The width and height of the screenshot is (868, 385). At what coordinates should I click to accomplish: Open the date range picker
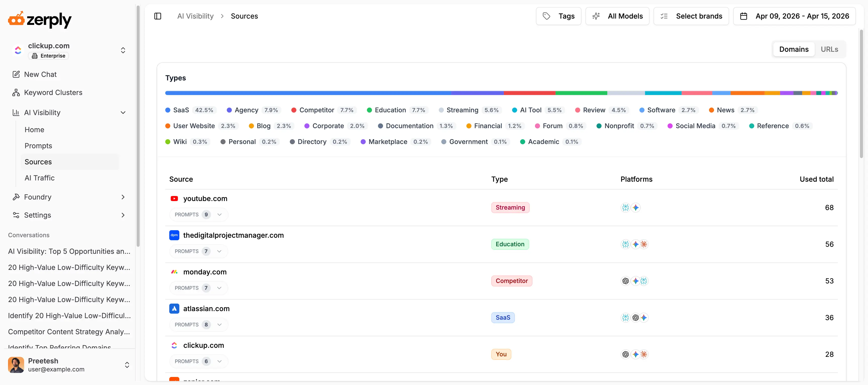point(794,16)
